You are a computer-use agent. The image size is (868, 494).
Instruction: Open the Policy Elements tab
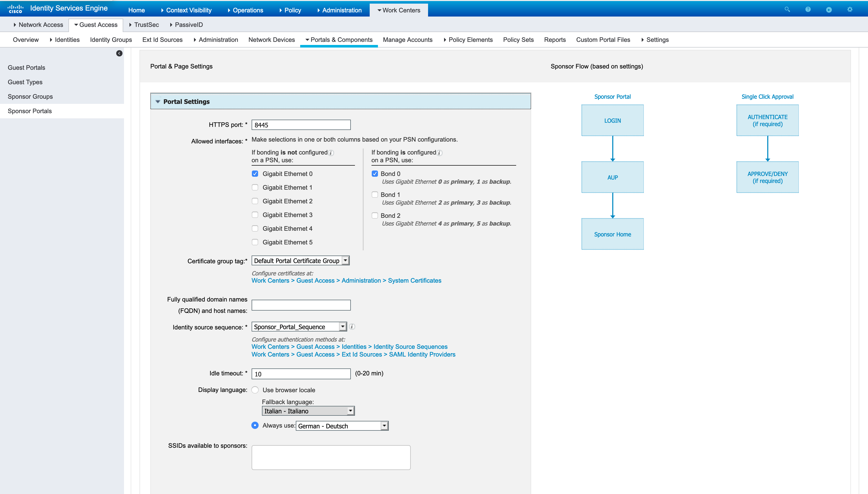pyautogui.click(x=468, y=40)
